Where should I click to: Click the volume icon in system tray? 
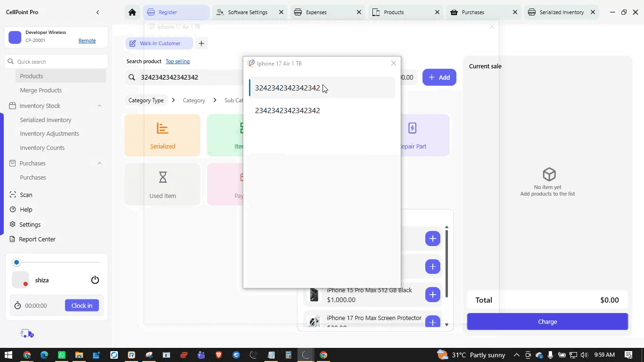(x=585, y=355)
